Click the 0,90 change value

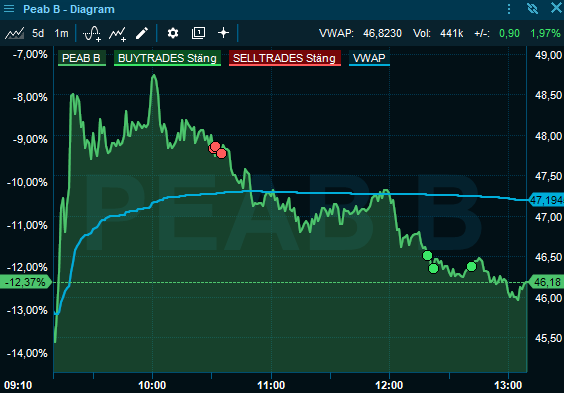point(509,33)
